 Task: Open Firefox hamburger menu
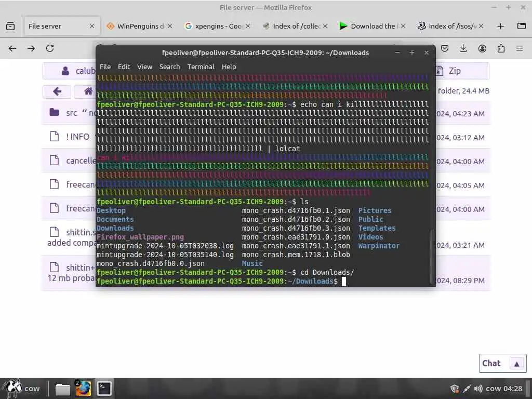pos(520,48)
